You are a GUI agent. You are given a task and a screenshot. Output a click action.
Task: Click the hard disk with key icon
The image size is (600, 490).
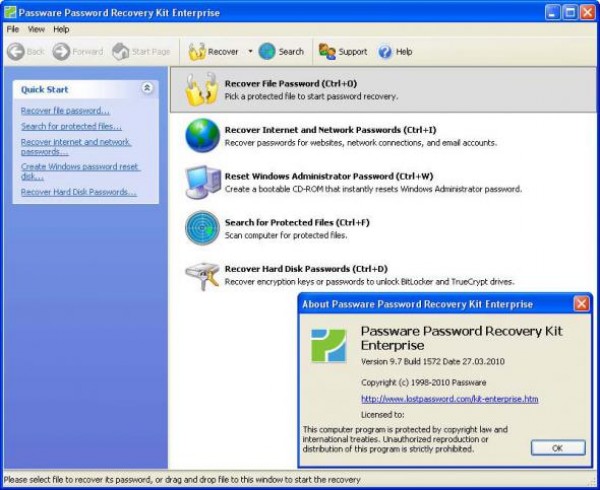click(202, 275)
